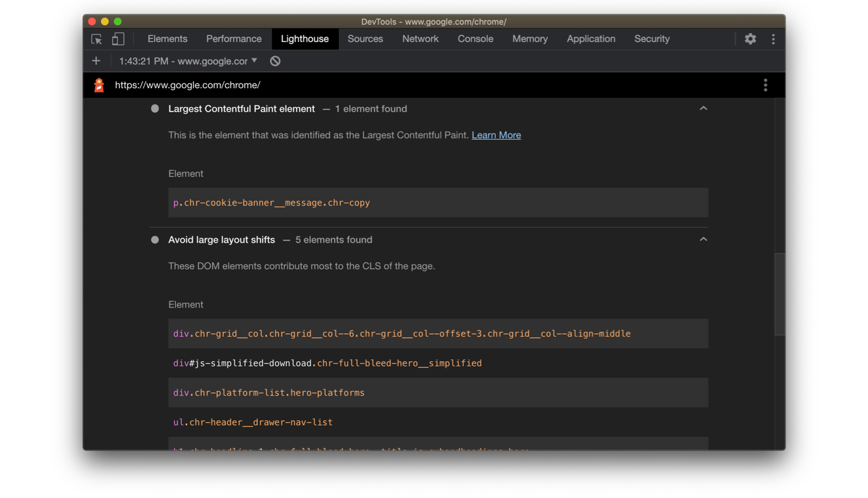Viewport: 868px width, 498px height.
Task: Open the Performance tab
Action: pyautogui.click(x=234, y=39)
